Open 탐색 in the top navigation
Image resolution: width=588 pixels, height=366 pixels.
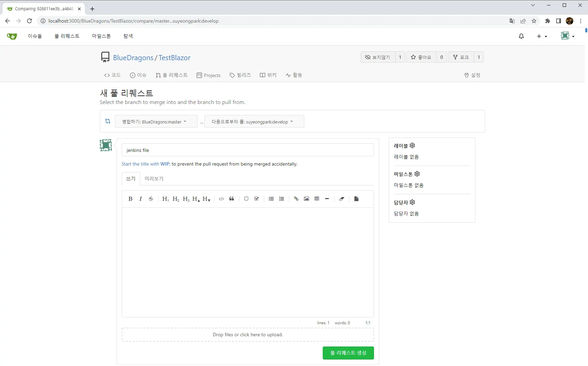coord(128,36)
